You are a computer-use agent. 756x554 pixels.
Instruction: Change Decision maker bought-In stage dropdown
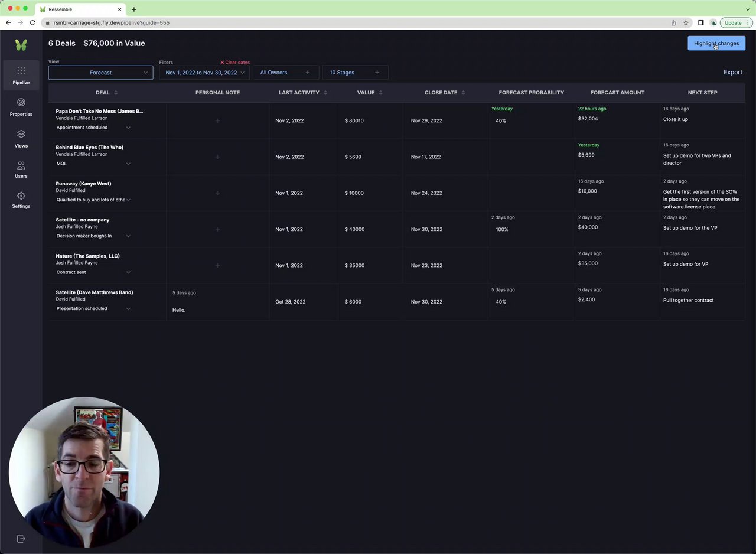[x=93, y=236]
